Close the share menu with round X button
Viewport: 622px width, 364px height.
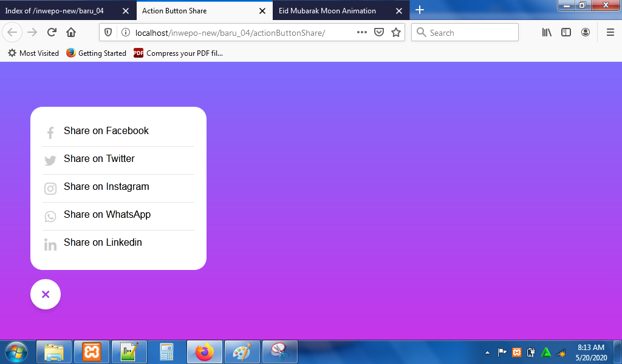click(x=46, y=294)
